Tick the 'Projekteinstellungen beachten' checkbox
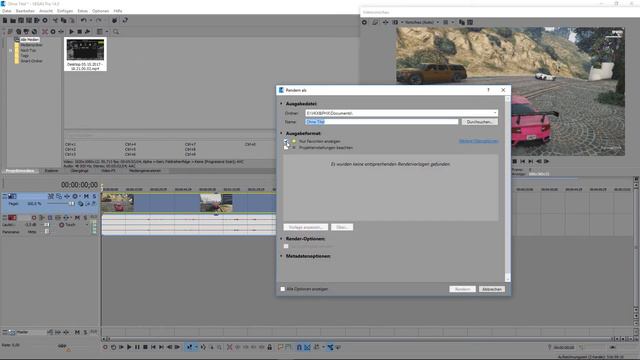The width and height of the screenshot is (640, 360). [286, 147]
